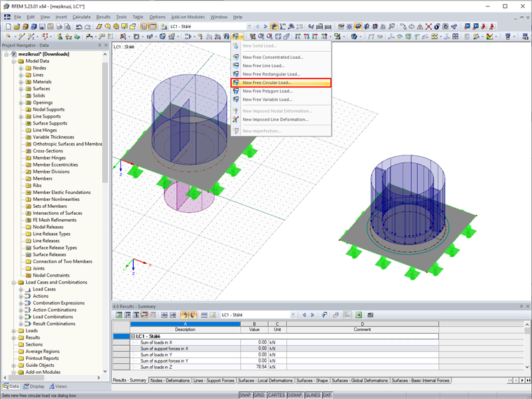Expand the Loads tree node
This screenshot has height=399, width=532.
tap(14, 330)
